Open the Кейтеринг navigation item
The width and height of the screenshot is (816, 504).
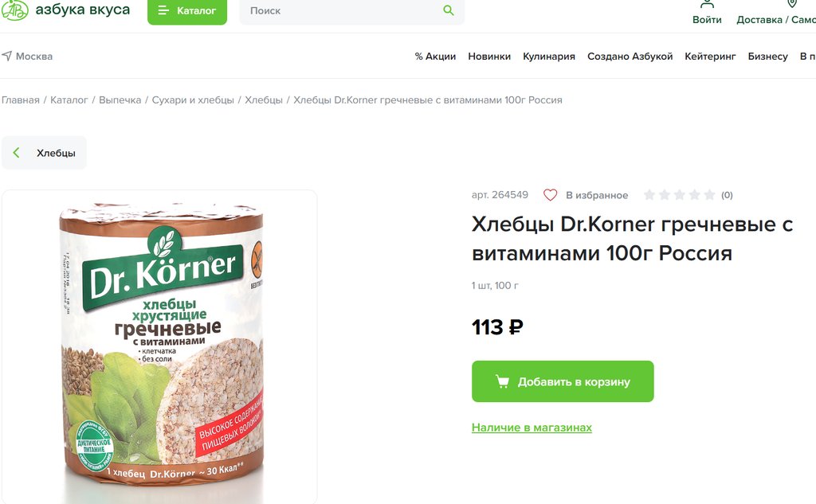point(710,57)
